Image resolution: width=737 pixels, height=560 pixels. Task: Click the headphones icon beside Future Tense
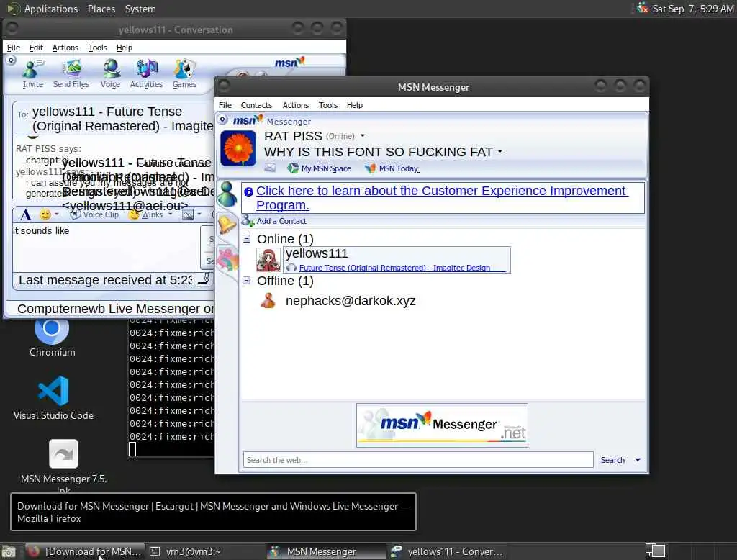[x=291, y=268]
